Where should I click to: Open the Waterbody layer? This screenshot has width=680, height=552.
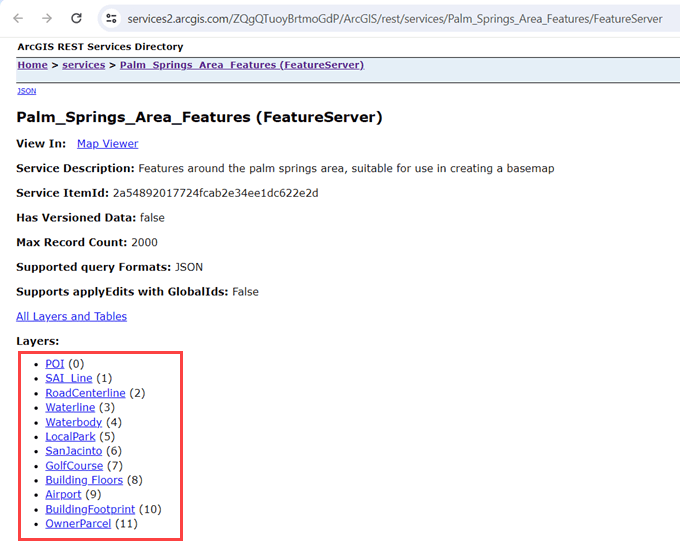(x=74, y=422)
